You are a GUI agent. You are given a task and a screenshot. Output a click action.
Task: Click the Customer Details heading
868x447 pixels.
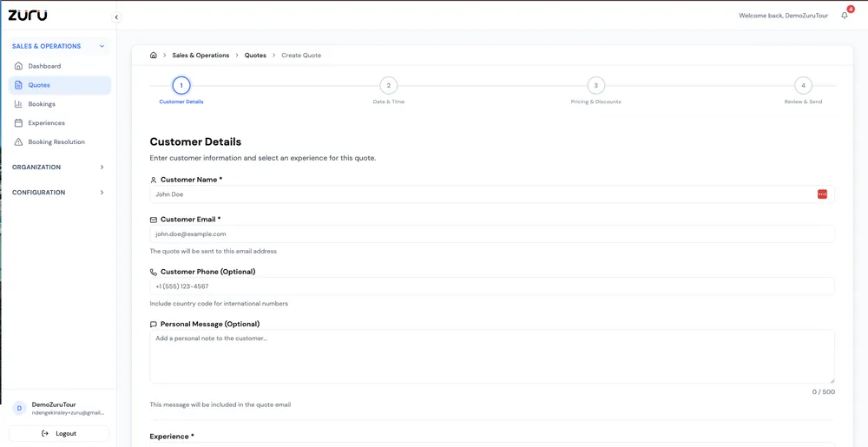195,141
